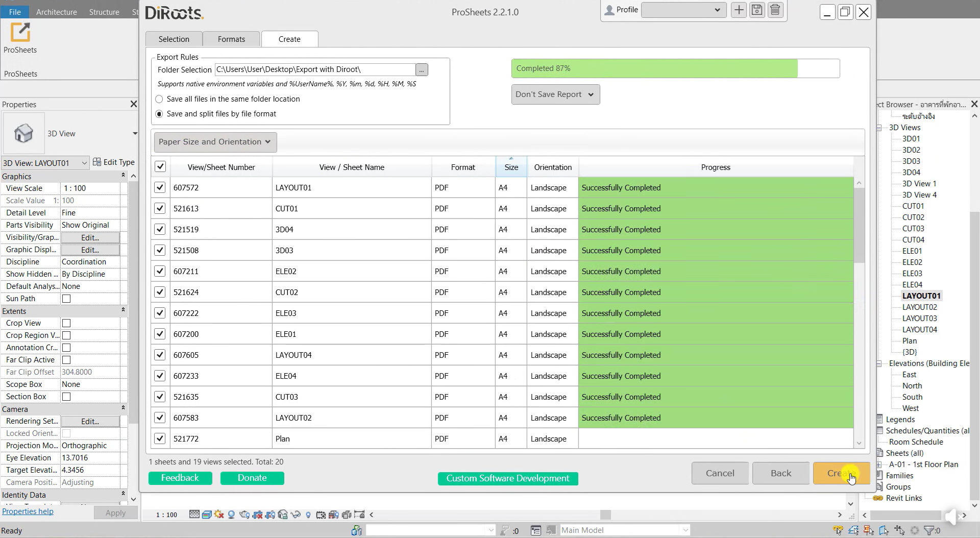This screenshot has width=980, height=538.
Task: Open Temporary View Properties icon
Action: point(321,515)
